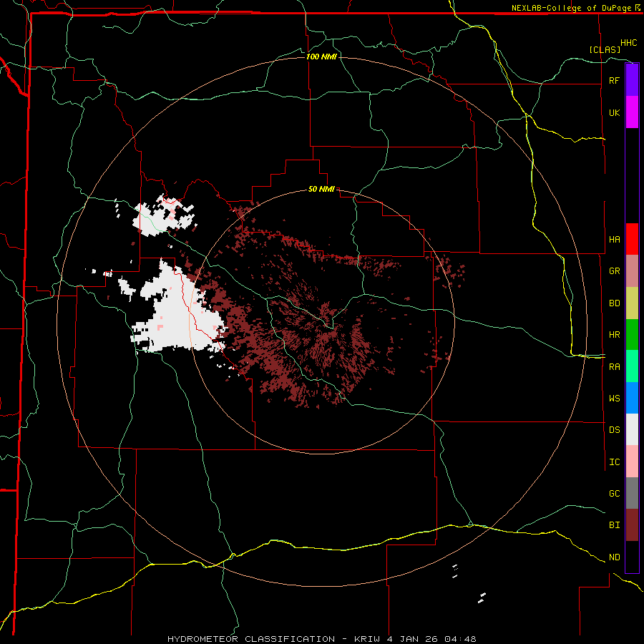The image size is (644, 644).
Task: Click the HA red legend swatch
Action: (632, 239)
